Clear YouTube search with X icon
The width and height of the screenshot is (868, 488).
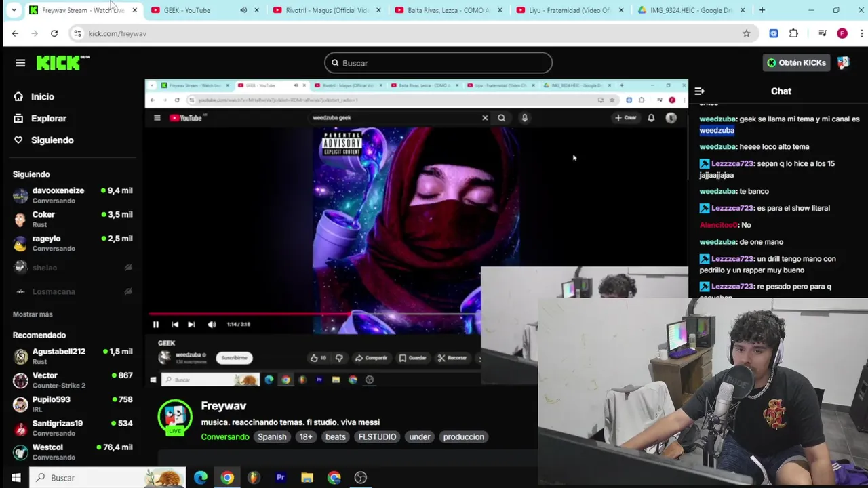pyautogui.click(x=485, y=118)
